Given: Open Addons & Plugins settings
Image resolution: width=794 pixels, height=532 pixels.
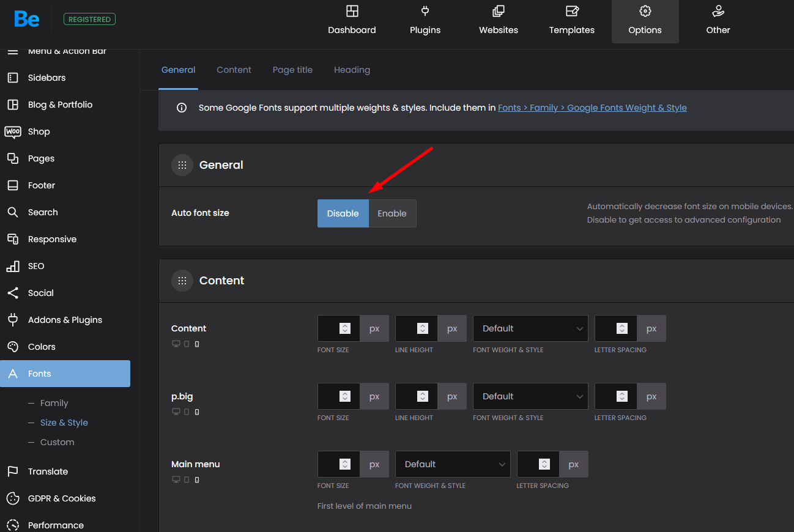Looking at the screenshot, I should (65, 320).
